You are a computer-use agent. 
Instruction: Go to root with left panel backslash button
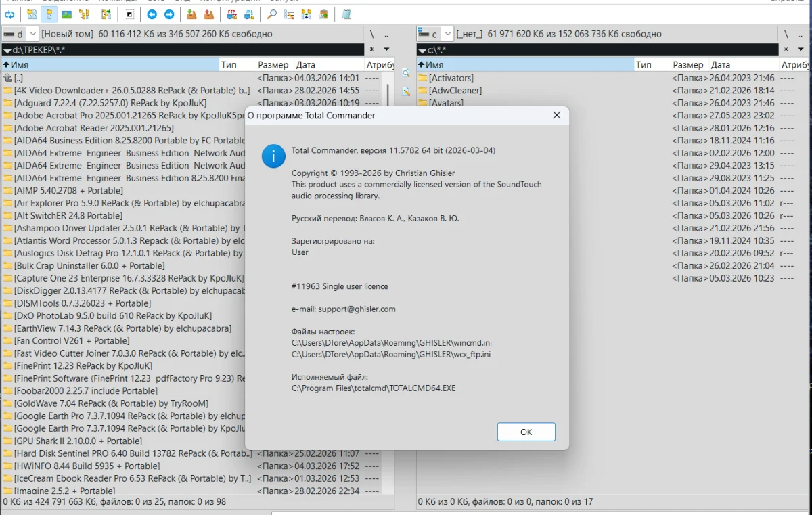click(371, 34)
